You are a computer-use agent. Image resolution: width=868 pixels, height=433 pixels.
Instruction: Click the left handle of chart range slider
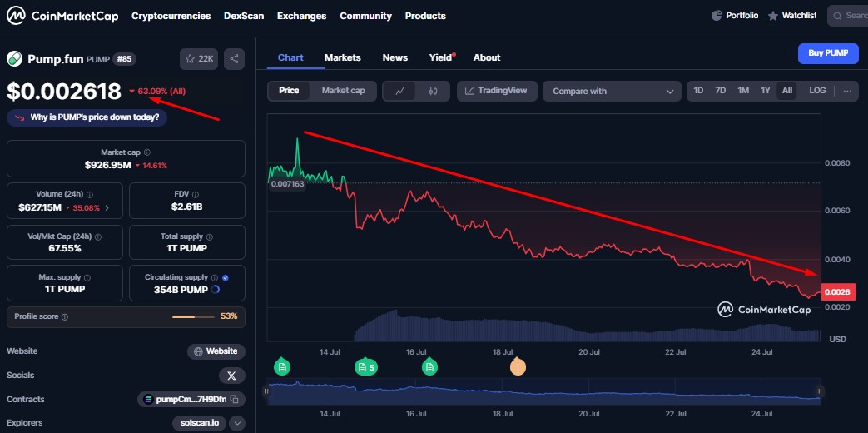tap(268, 391)
